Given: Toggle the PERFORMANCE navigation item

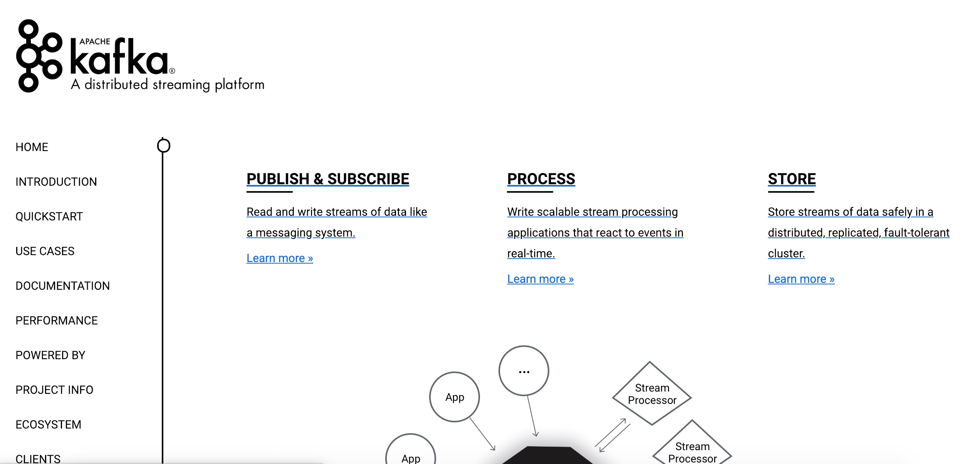Looking at the screenshot, I should (x=57, y=320).
